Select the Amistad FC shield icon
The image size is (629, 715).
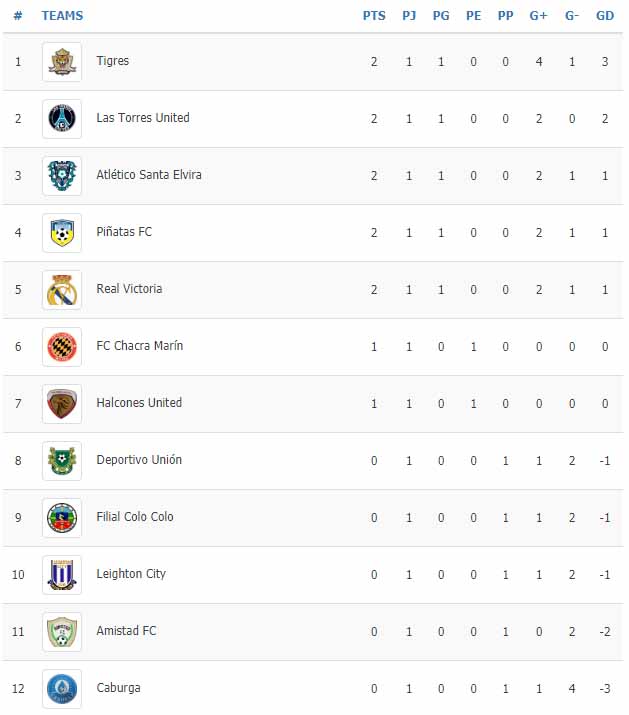tap(62, 632)
